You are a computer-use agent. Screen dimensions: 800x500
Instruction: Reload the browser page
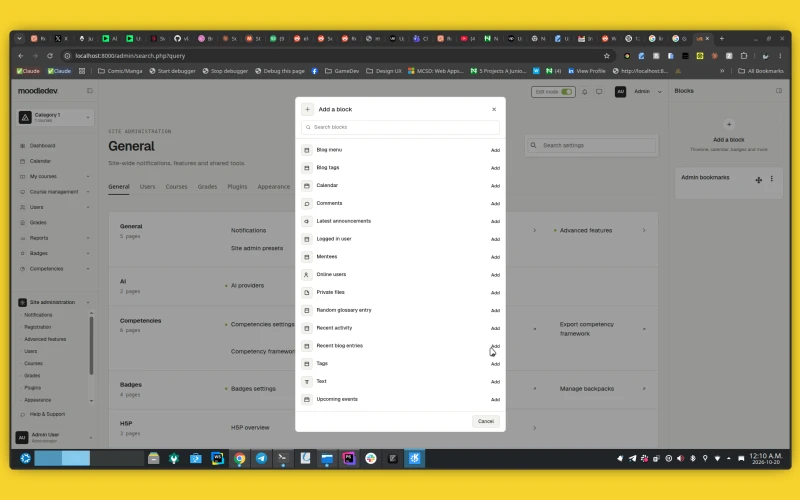click(49, 56)
